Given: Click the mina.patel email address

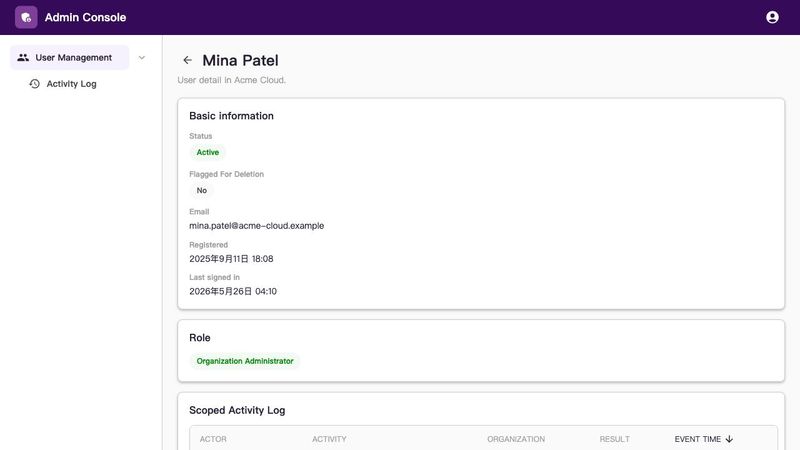Looking at the screenshot, I should pyautogui.click(x=256, y=226).
